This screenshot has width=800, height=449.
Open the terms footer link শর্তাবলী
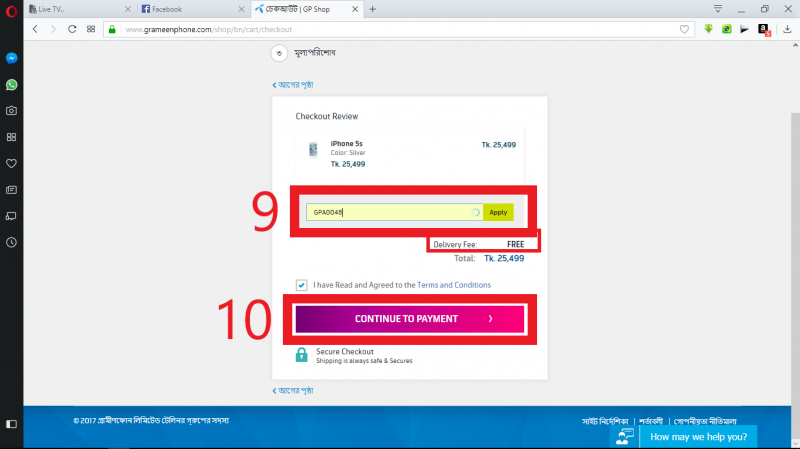coord(651,421)
